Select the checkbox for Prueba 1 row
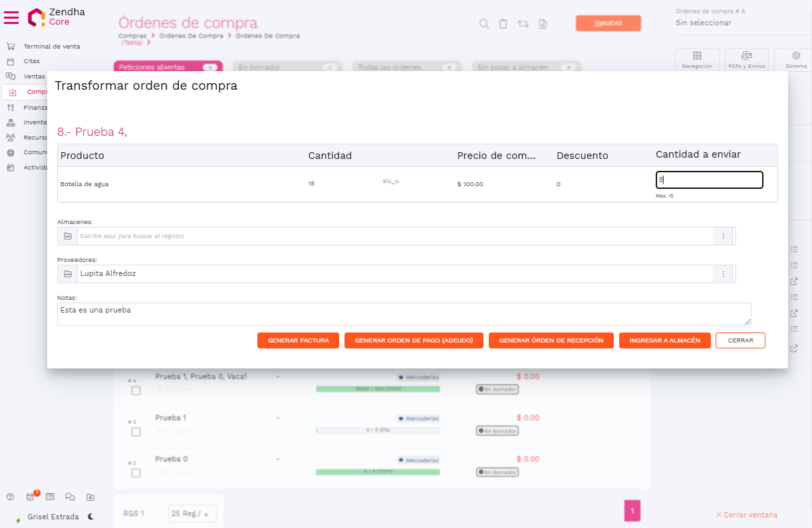812x528 pixels. (x=136, y=432)
